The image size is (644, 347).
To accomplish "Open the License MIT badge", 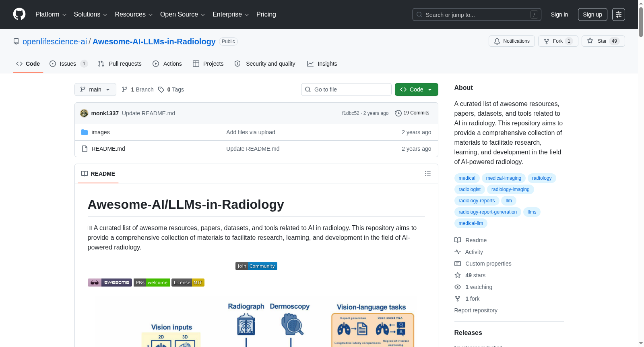I will (x=188, y=283).
